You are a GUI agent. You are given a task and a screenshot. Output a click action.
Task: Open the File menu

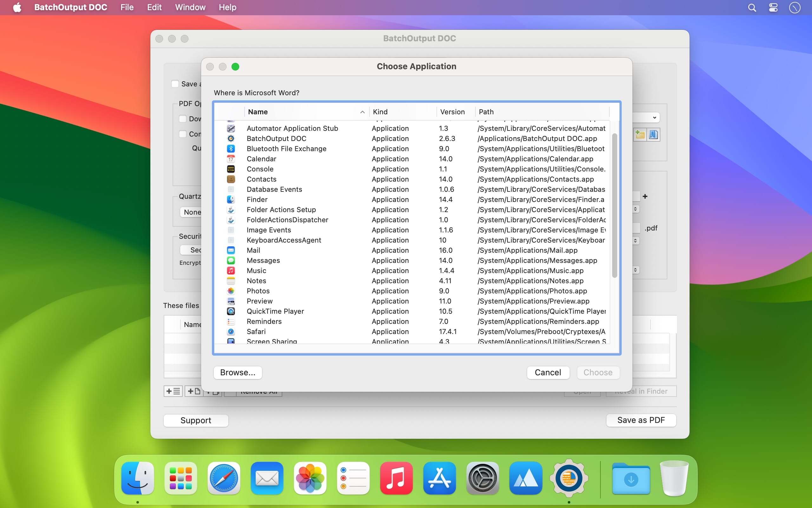pyautogui.click(x=127, y=7)
